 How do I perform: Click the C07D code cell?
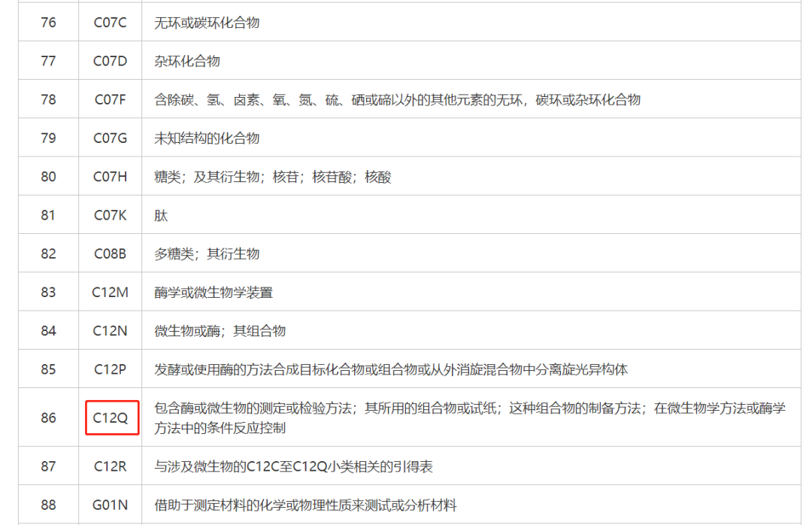pos(111,61)
